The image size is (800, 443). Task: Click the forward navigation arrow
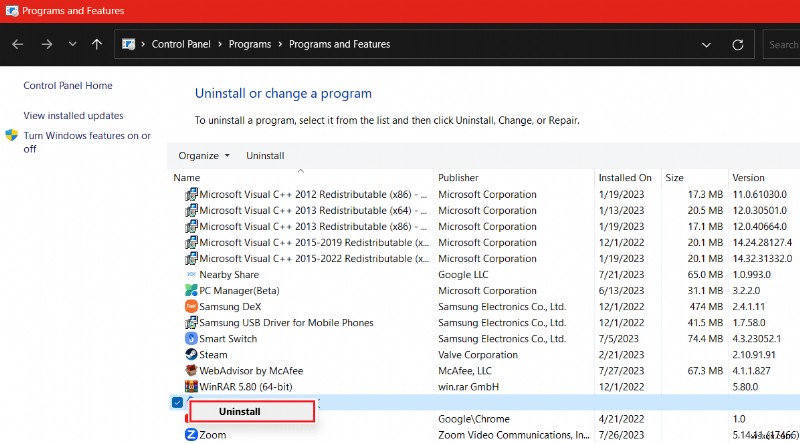point(47,44)
